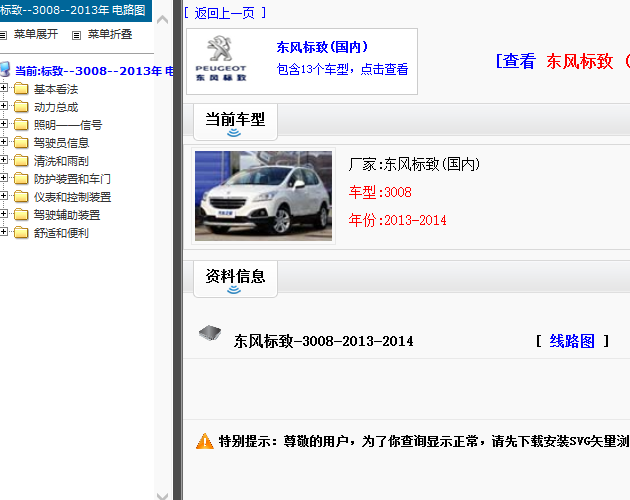Click the 东风标致-3008-2013-2014 entry title

click(323, 341)
